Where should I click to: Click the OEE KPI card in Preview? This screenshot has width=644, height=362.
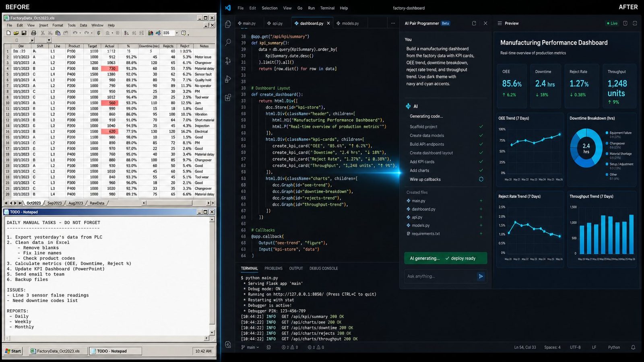512,86
